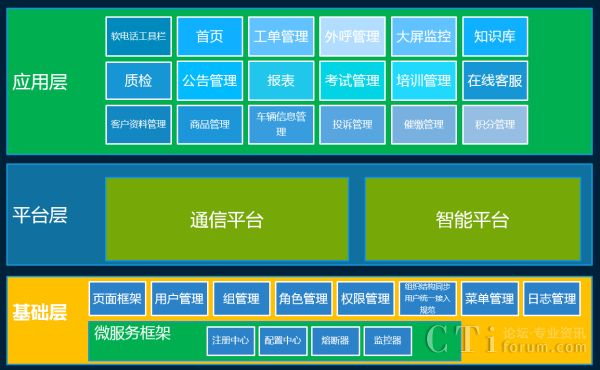Select the 熔断器 box
This screenshot has width=600, height=370.
click(x=335, y=341)
